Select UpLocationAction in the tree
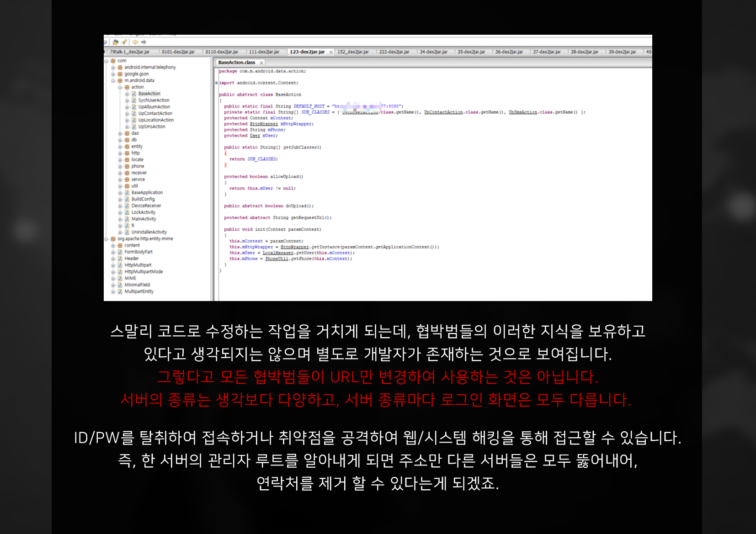 156,120
